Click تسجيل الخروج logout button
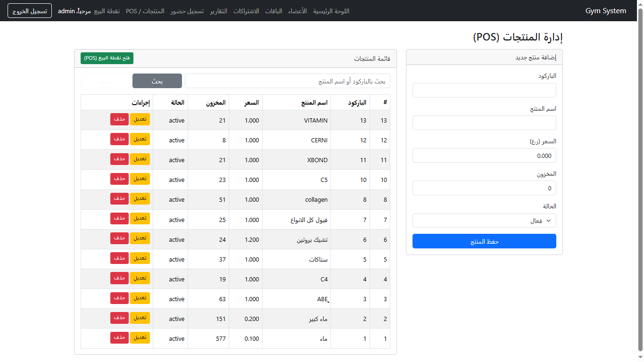 [30, 11]
